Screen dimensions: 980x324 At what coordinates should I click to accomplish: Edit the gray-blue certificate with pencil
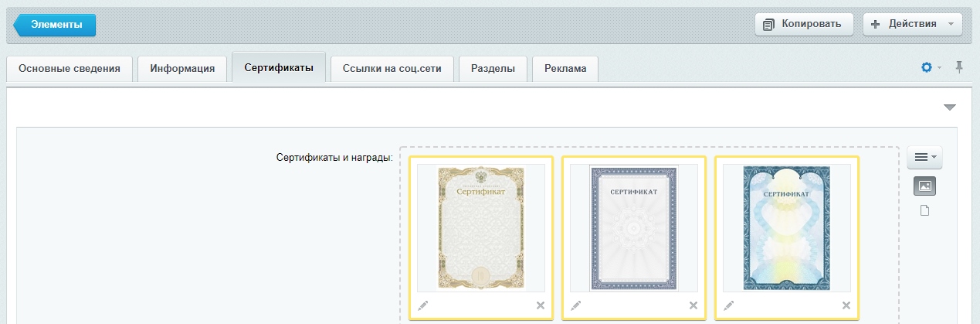[x=576, y=305]
